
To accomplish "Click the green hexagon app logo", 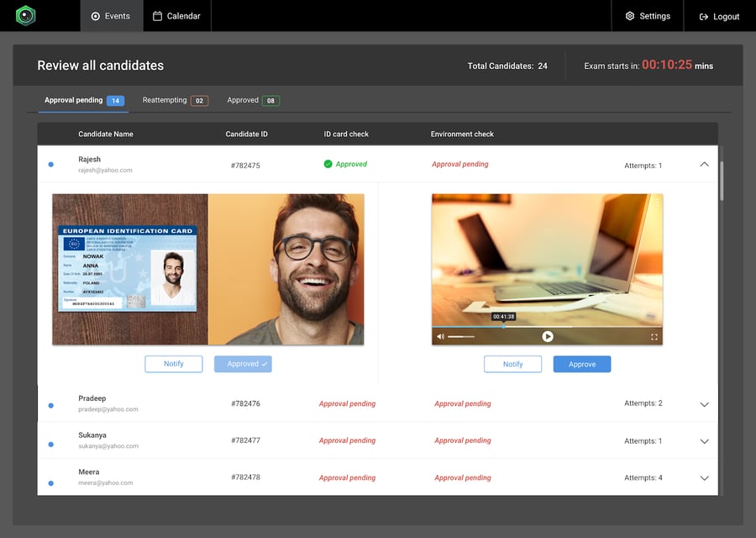I will pos(26,16).
